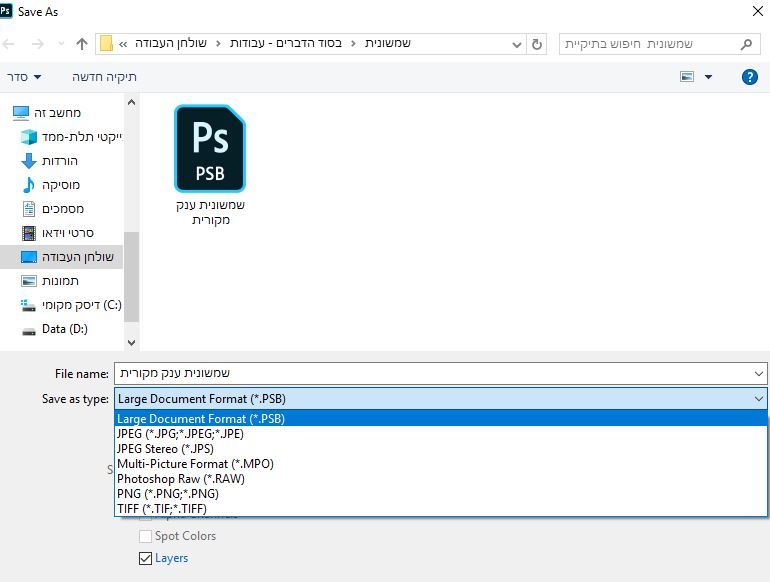Open view options dropdown arrow
Viewport: 770px width, 582px height.
click(x=708, y=77)
